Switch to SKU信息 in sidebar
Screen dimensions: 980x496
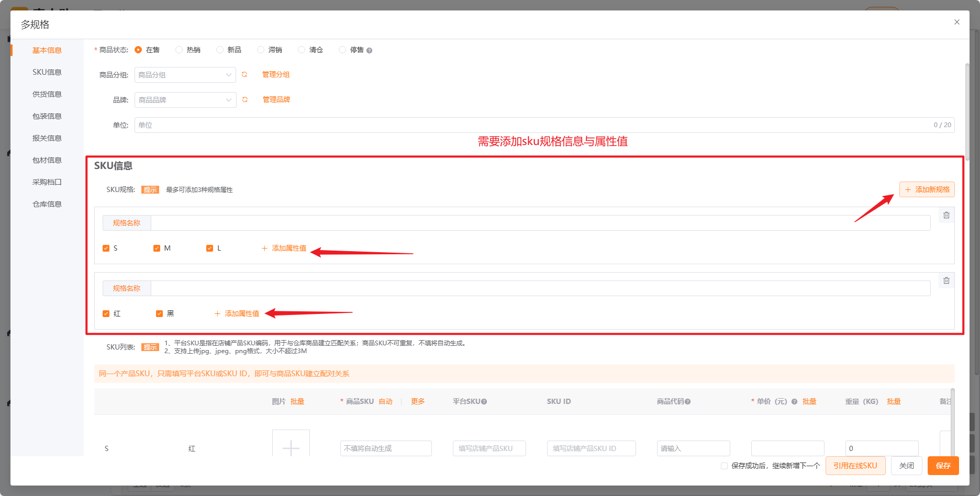click(x=47, y=72)
